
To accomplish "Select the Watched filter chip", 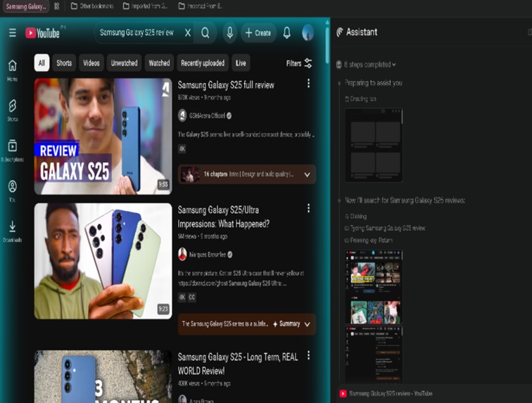I will point(159,63).
